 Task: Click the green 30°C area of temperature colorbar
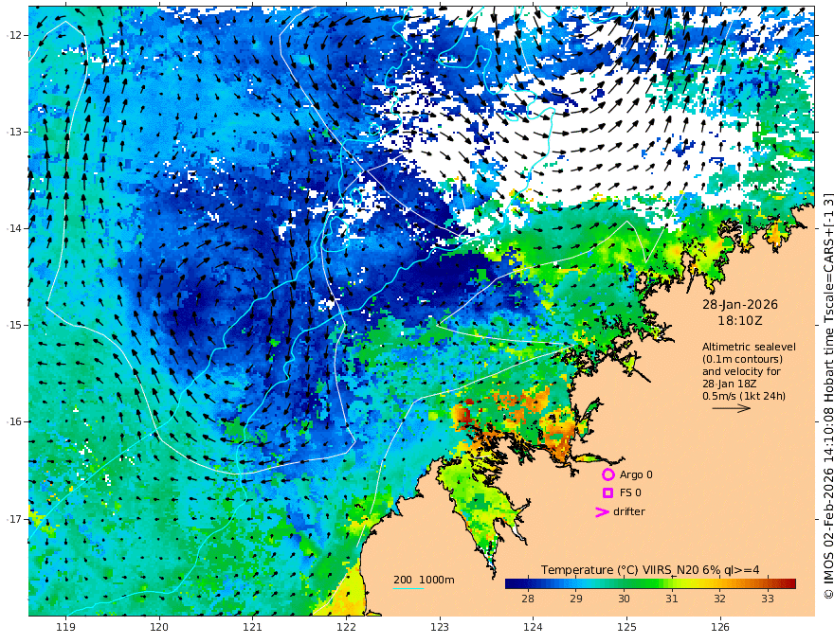click(624, 583)
